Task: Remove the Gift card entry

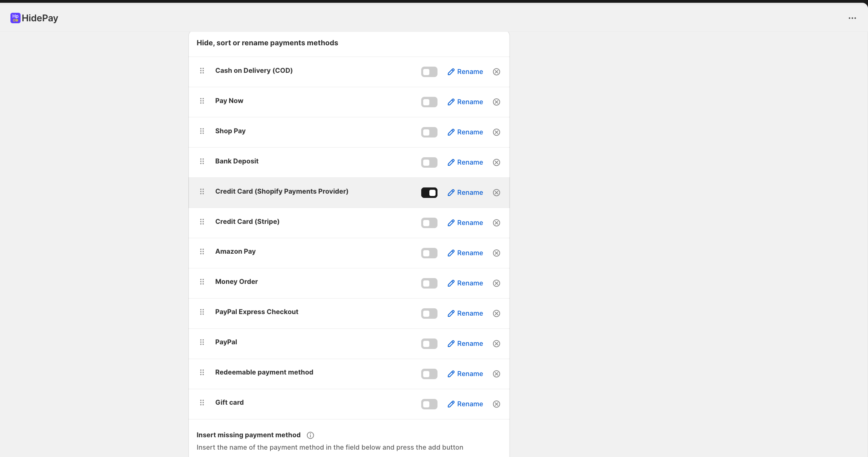Action: point(496,404)
